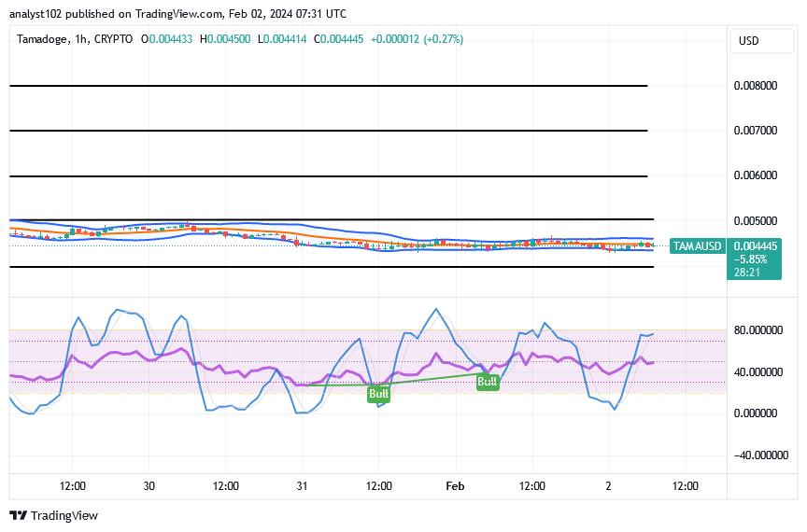Click the Open value O0.004433
The height and width of the screenshot is (532, 807).
(167, 39)
